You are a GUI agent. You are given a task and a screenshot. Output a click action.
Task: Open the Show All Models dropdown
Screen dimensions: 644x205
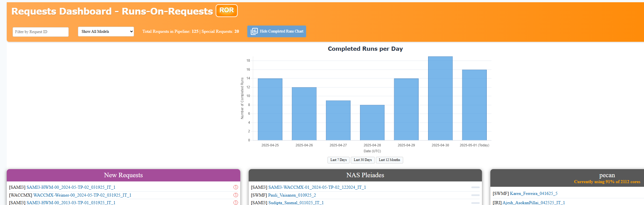(x=106, y=32)
